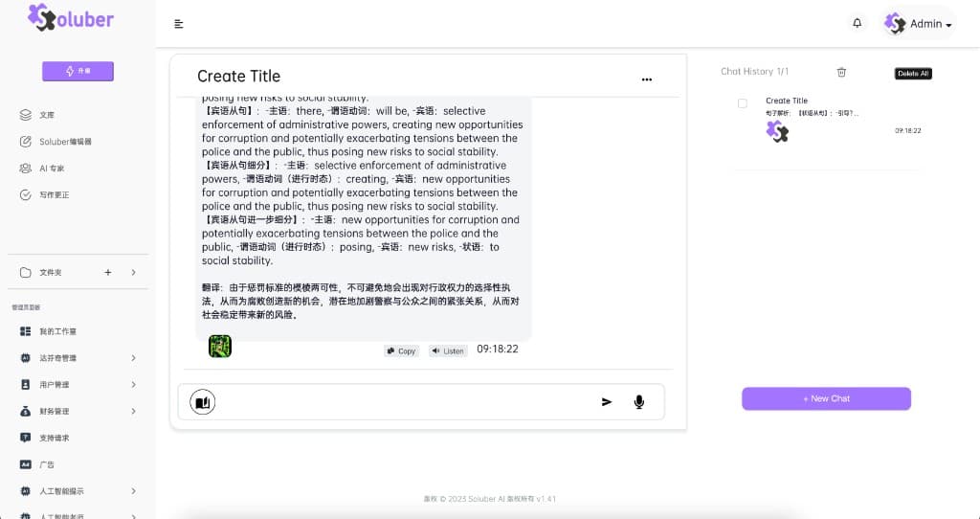
Task: Copy the chat response
Action: [x=401, y=350]
